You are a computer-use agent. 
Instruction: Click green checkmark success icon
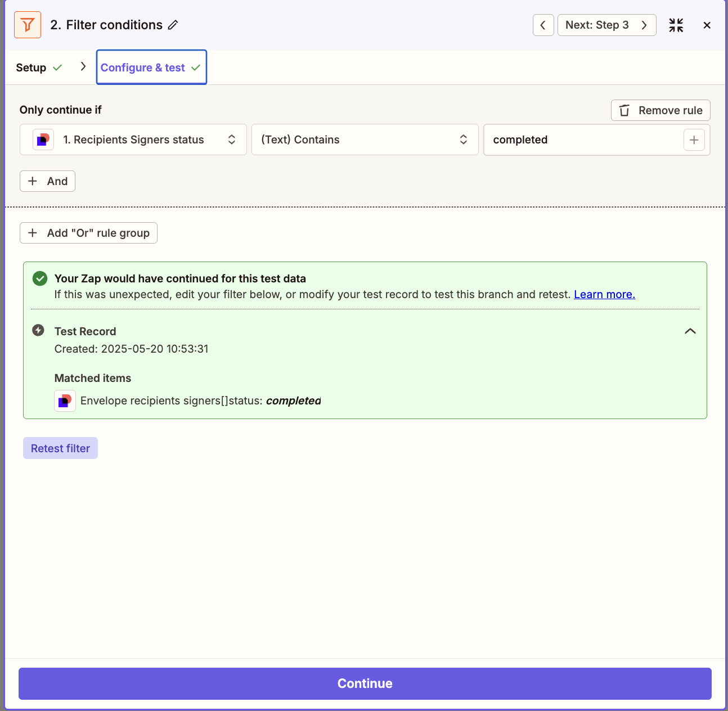(x=40, y=278)
